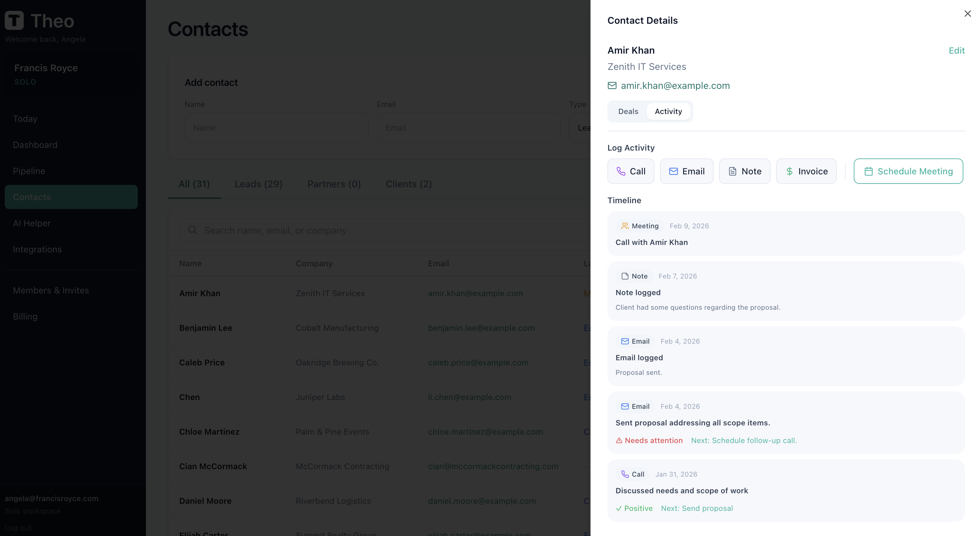
Task: Click the Theo logo in the sidebar
Action: [15, 20]
